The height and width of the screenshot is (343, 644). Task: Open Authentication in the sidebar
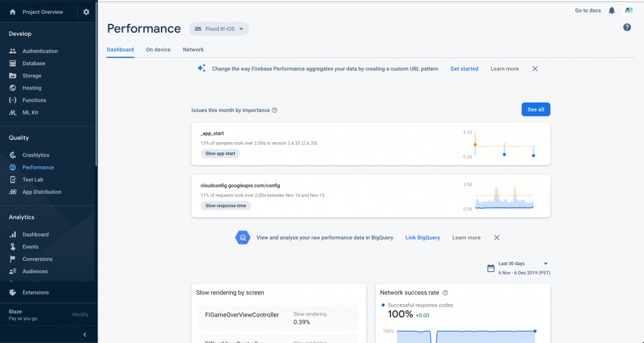point(40,51)
